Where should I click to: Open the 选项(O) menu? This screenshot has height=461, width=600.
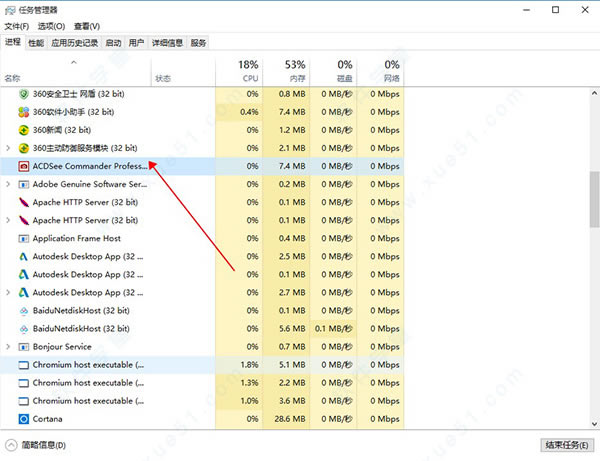pyautogui.click(x=51, y=26)
